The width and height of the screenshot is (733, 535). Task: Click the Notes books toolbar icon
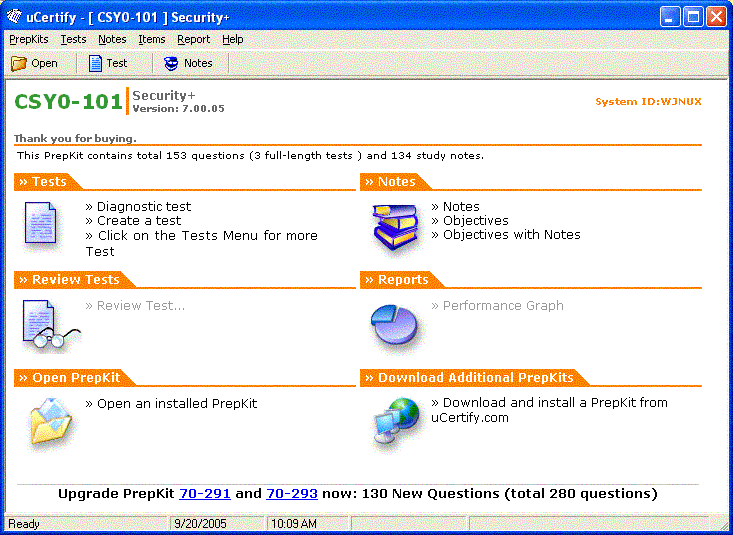(x=171, y=63)
